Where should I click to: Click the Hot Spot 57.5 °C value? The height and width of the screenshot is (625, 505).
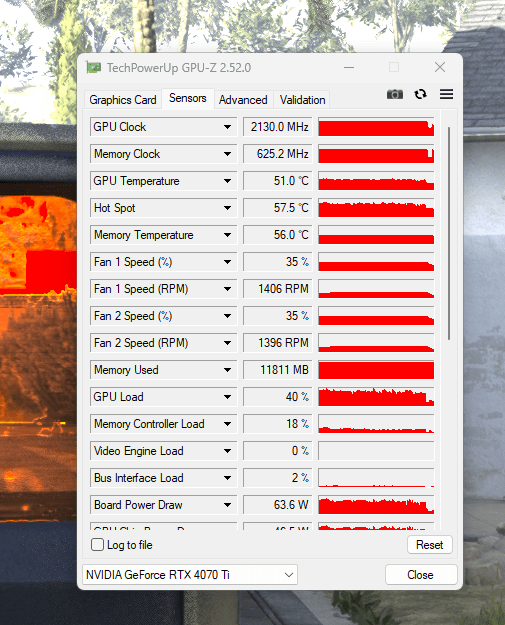(x=278, y=208)
